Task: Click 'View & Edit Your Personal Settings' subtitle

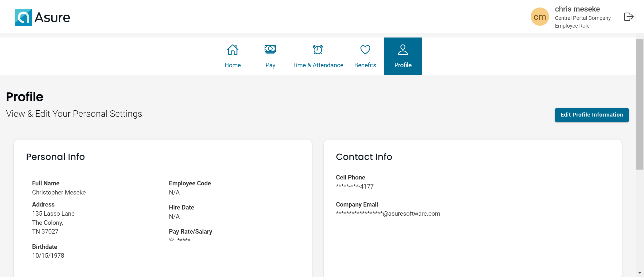Action: [x=74, y=114]
